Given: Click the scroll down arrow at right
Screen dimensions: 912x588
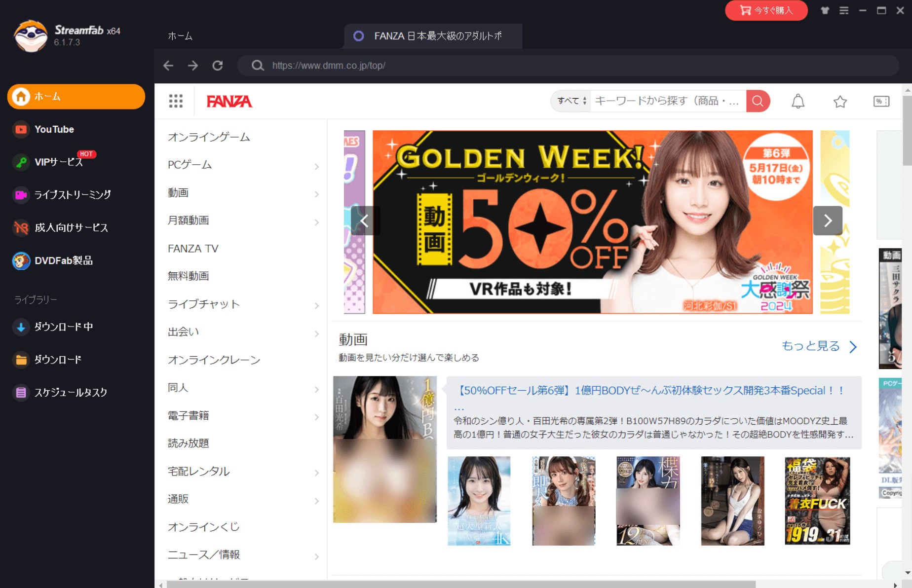Looking at the screenshot, I should 907,573.
